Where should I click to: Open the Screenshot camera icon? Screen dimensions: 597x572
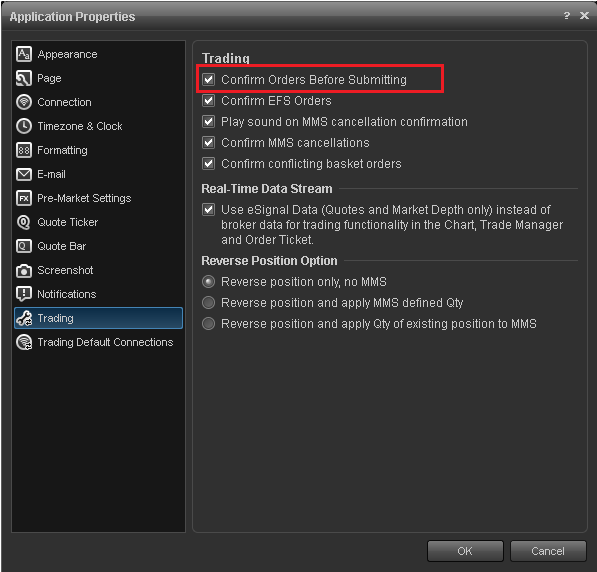pyautogui.click(x=24, y=270)
